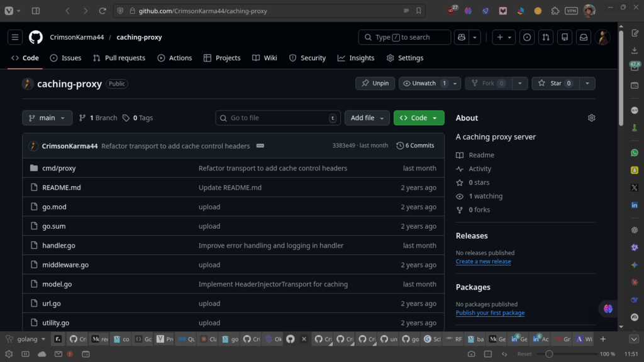This screenshot has height=362, width=644.
Task: Expand the Add file dropdown
Action: click(x=367, y=118)
